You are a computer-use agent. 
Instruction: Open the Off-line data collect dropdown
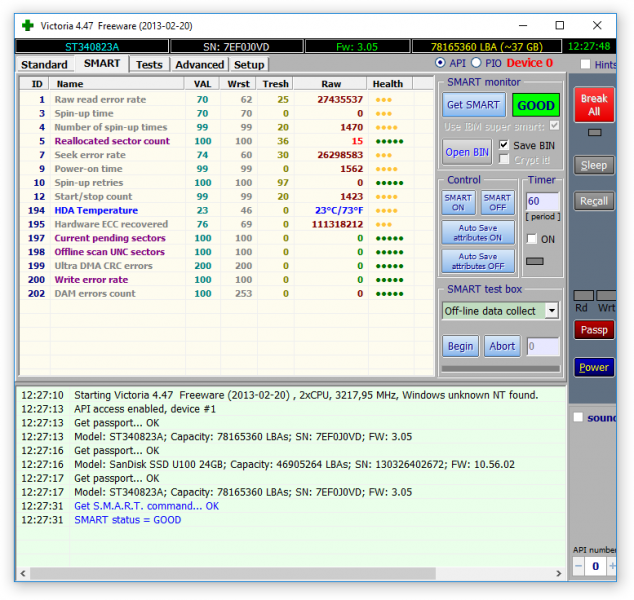click(552, 311)
